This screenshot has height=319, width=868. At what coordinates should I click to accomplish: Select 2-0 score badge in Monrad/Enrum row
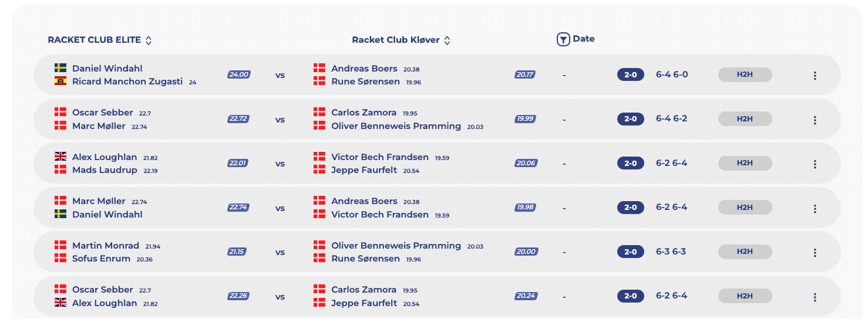(x=631, y=252)
